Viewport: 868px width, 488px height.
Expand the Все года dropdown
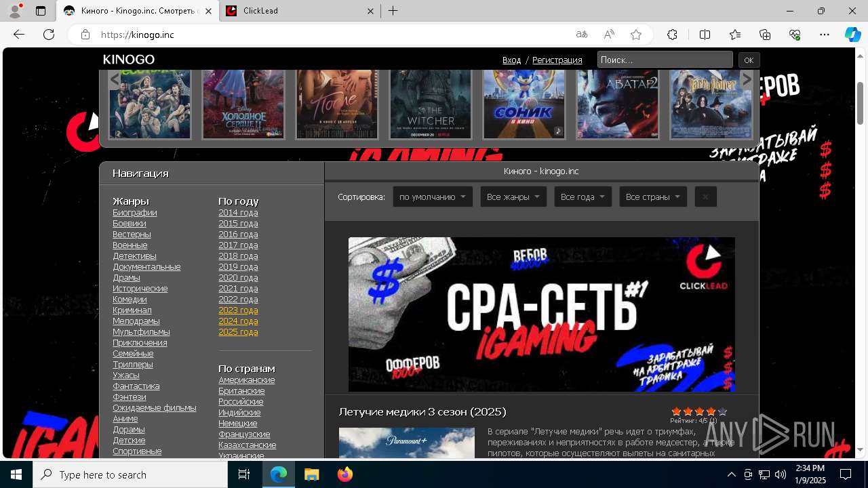583,197
